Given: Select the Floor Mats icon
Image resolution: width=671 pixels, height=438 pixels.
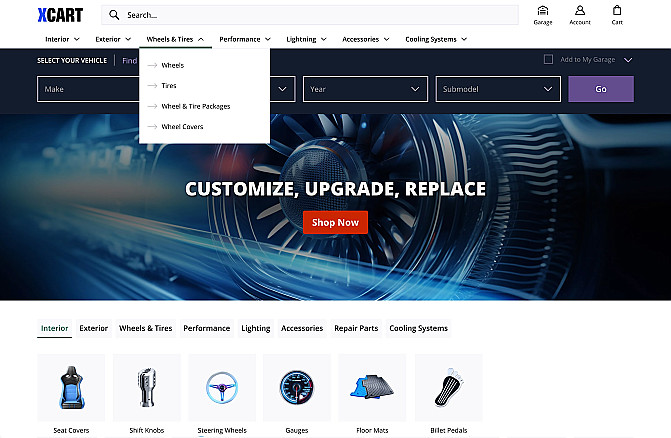Looking at the screenshot, I should [372, 388].
